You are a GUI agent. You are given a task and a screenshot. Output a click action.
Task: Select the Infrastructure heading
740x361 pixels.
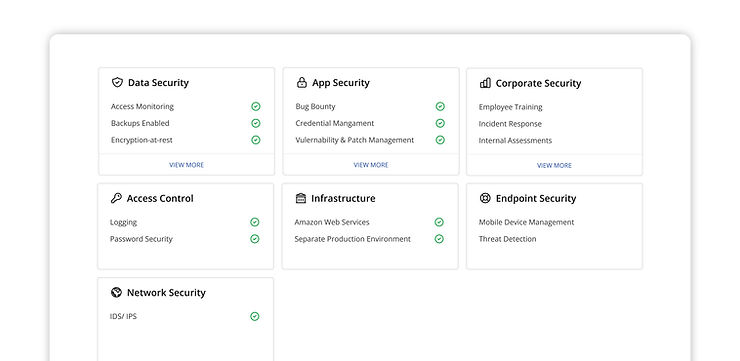(x=343, y=198)
